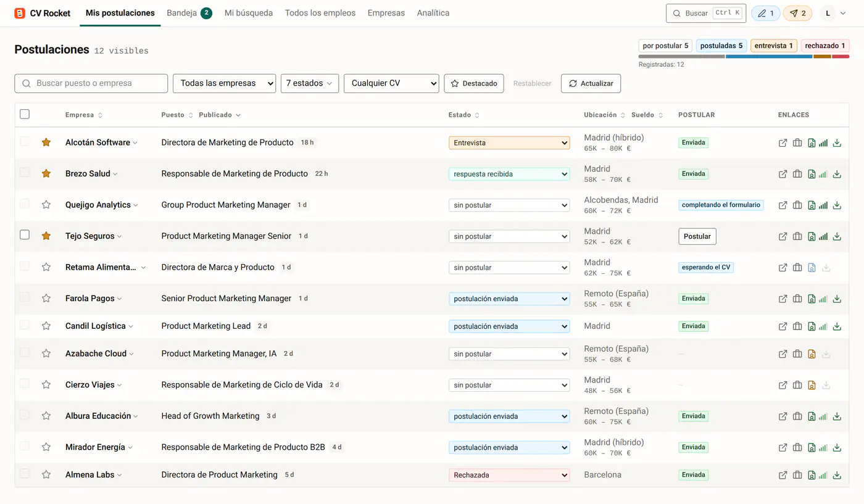Check the select-all checkbox in the table header

tap(25, 114)
